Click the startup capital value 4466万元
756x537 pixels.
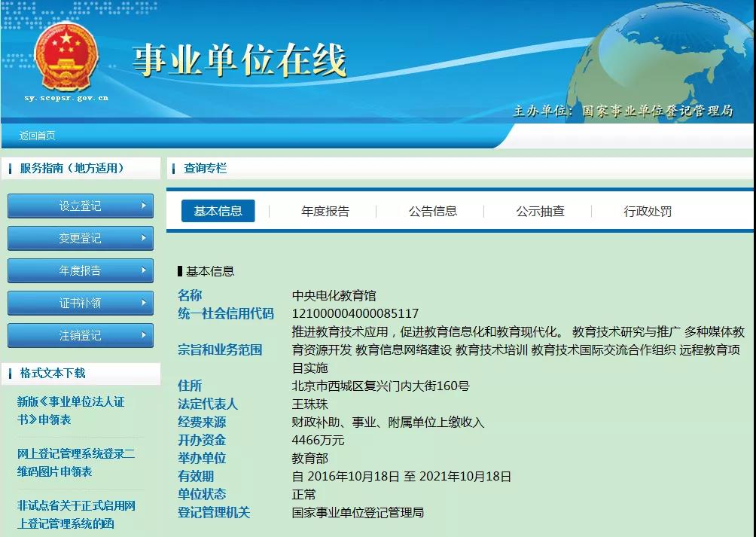[x=318, y=440]
